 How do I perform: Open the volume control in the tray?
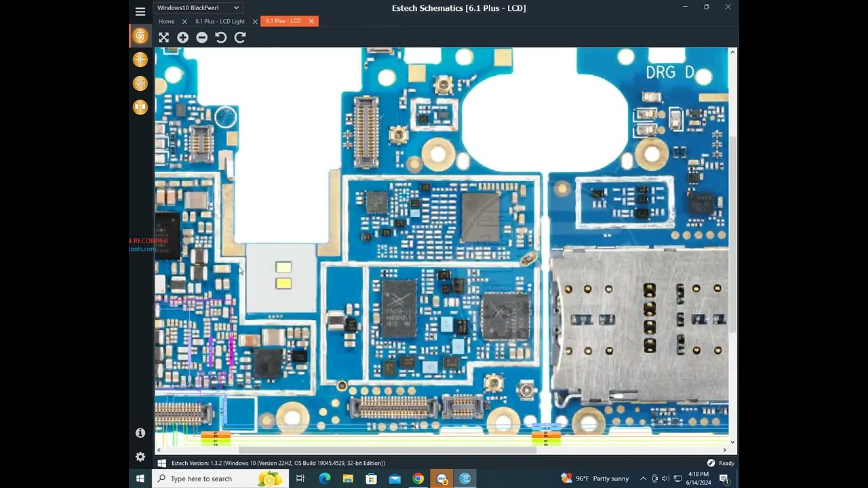[665, 479]
